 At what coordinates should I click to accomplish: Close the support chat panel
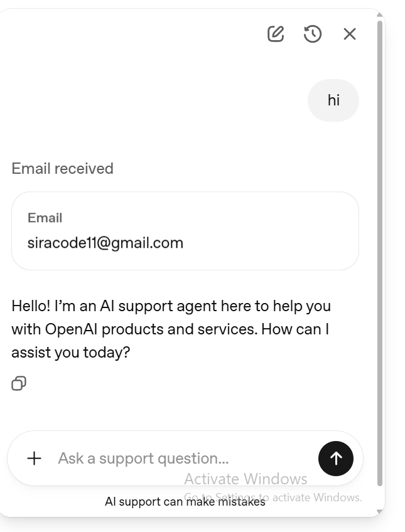[350, 34]
